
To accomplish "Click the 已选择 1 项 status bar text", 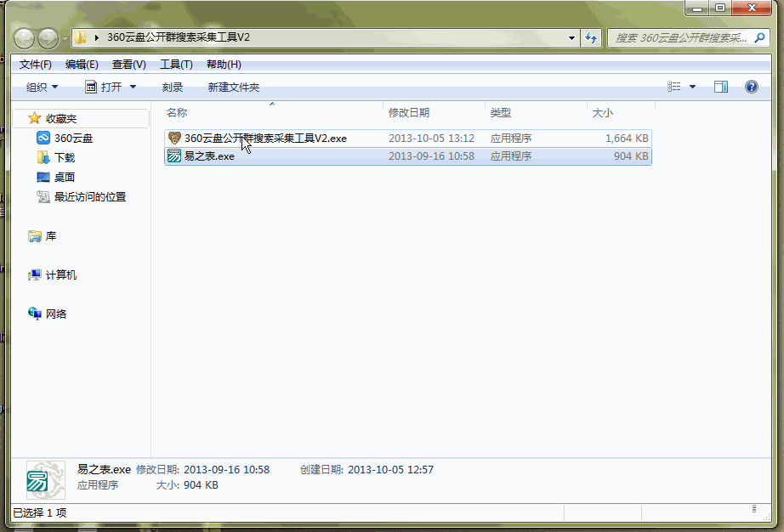I will [39, 513].
